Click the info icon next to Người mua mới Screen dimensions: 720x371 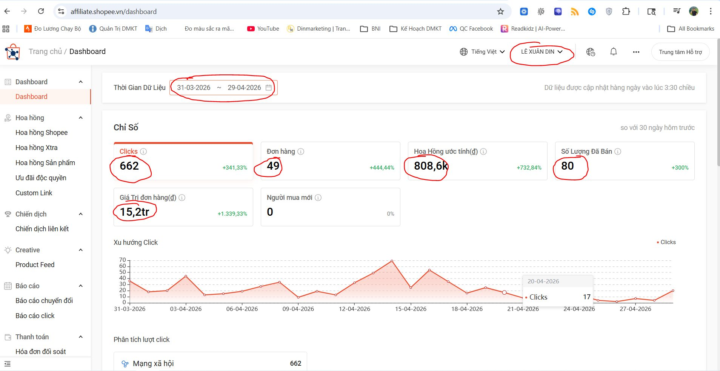[318, 197]
